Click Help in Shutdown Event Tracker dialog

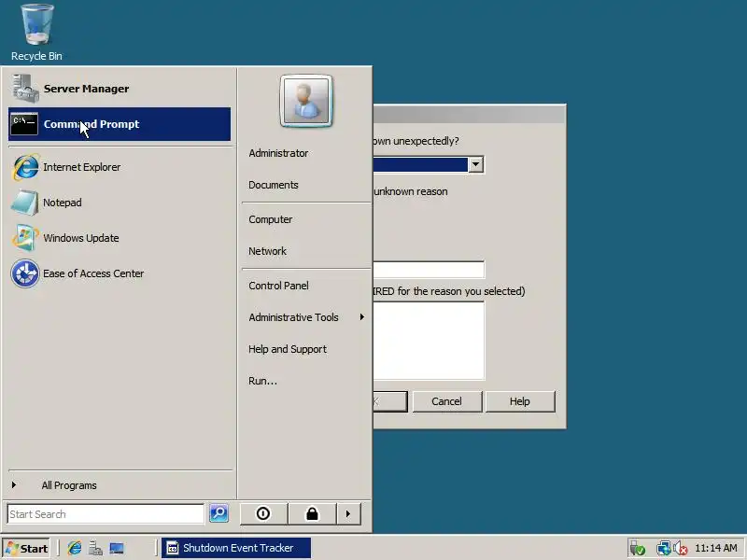520,401
